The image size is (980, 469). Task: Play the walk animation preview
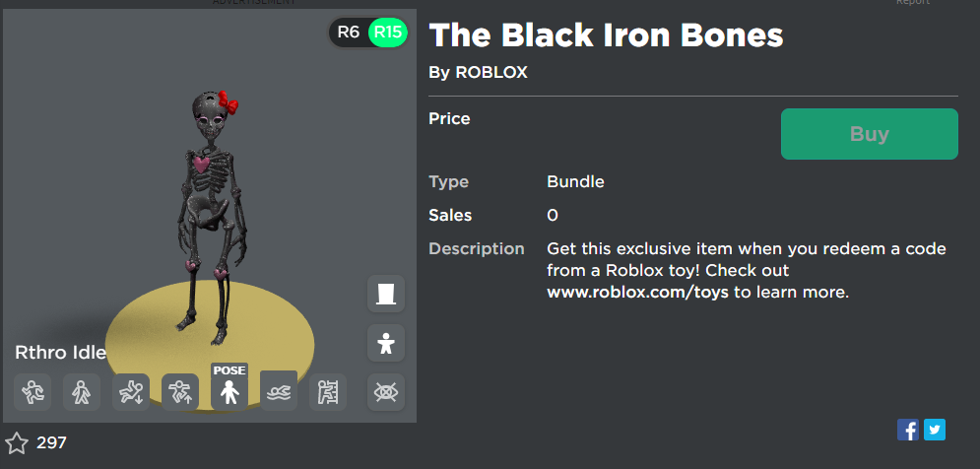tap(82, 392)
